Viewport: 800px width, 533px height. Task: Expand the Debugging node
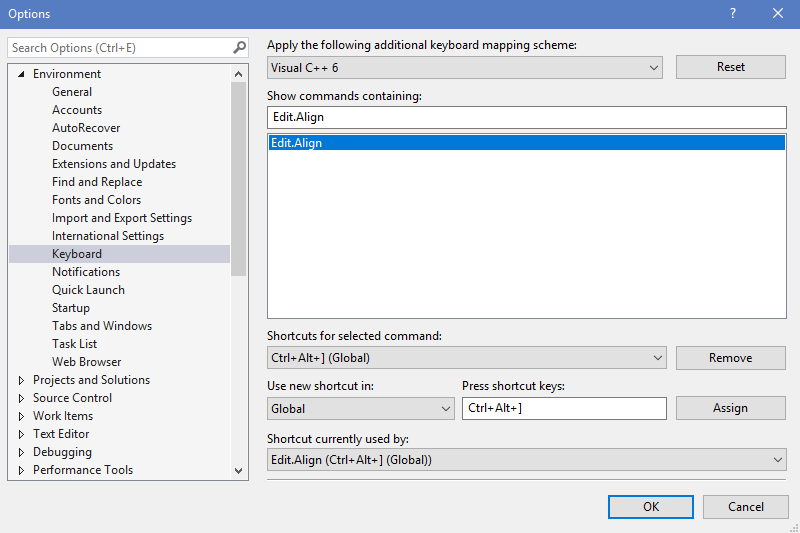[21, 452]
